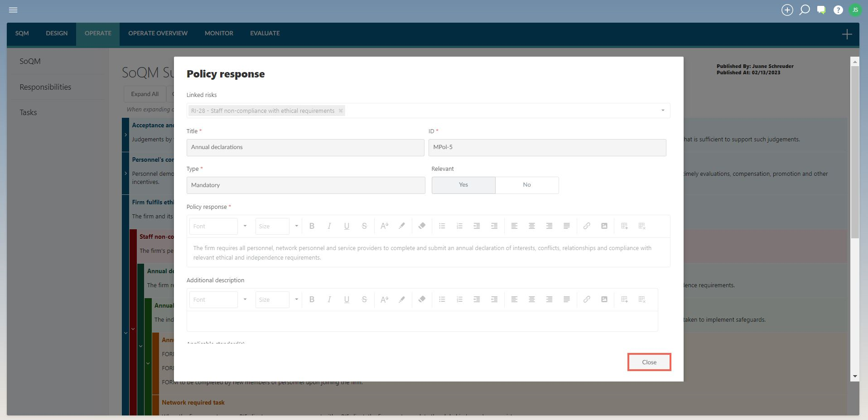Open Font dropdown in Additional description editor
Viewport: 868px width, 420px height.
coord(245,299)
